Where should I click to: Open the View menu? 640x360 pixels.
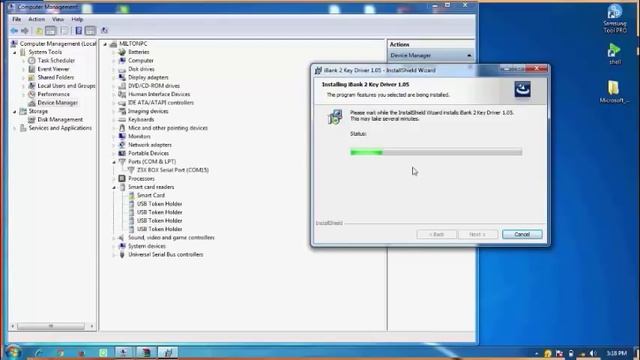point(58,19)
